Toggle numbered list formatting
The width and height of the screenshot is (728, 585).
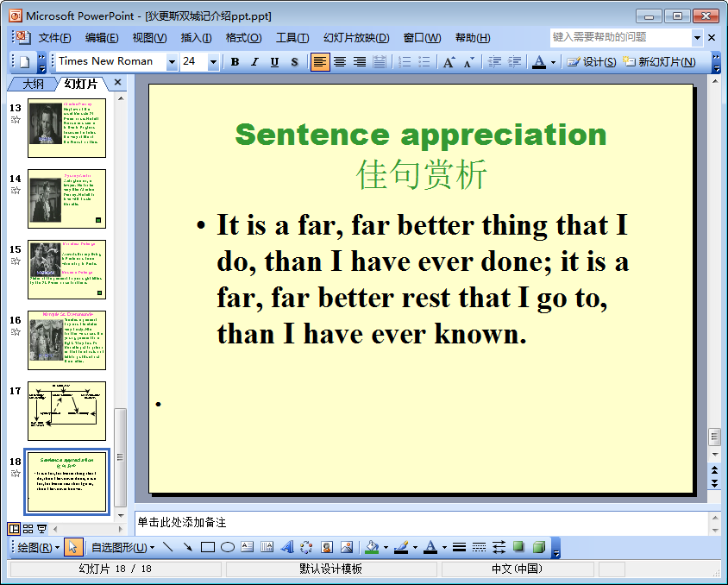click(405, 62)
